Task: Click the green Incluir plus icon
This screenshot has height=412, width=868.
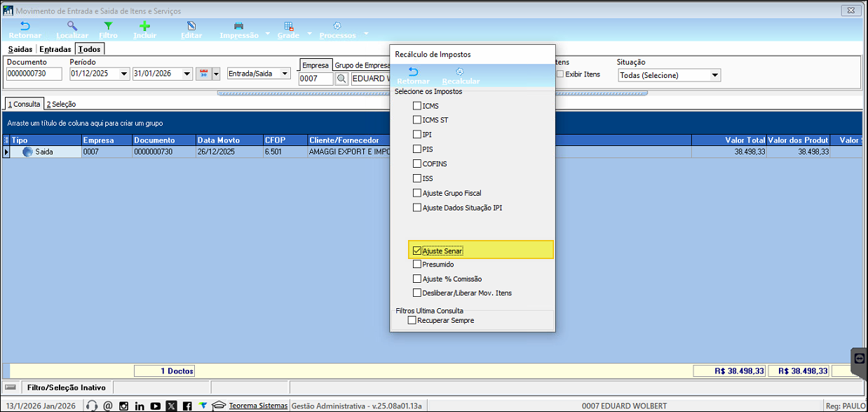Action: (x=145, y=26)
